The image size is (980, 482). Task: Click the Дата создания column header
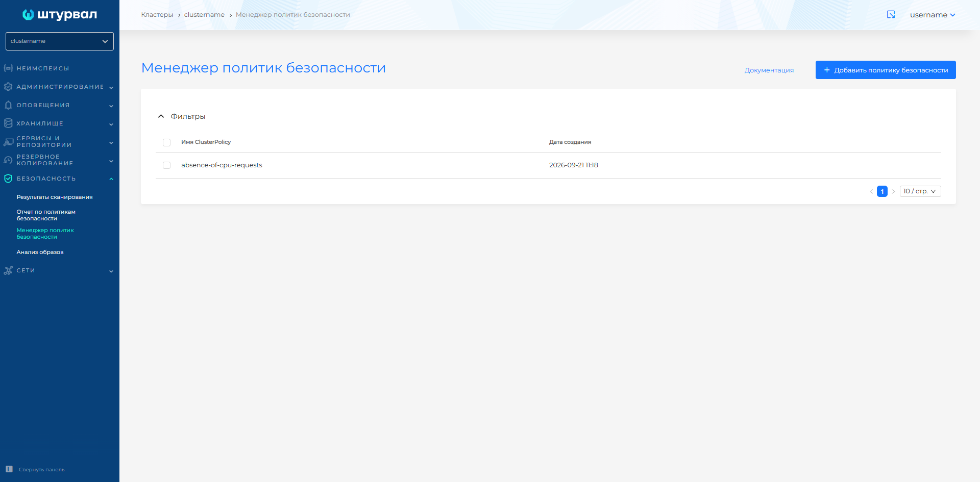(x=570, y=142)
